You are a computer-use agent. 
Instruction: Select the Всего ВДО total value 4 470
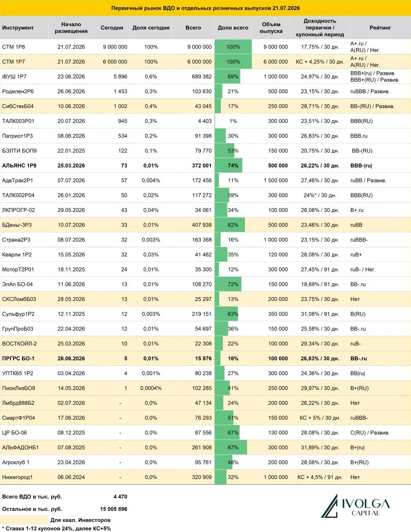coord(120,497)
